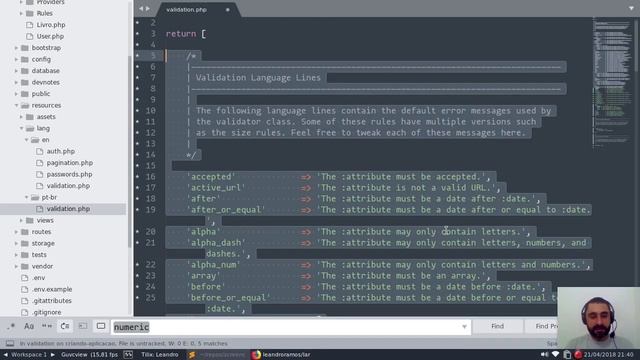Viewport: 640px width, 360px height.
Task: Collapse the lang folder arrow
Action: (x=21, y=128)
